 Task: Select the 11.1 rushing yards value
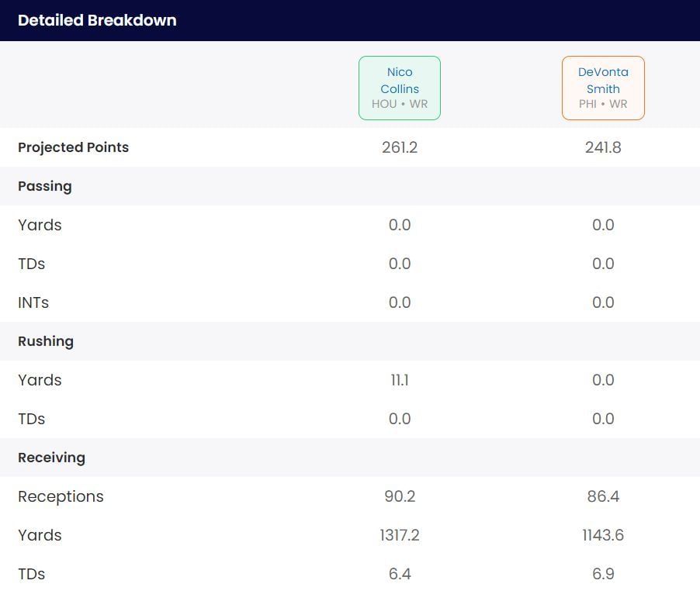[x=400, y=380]
